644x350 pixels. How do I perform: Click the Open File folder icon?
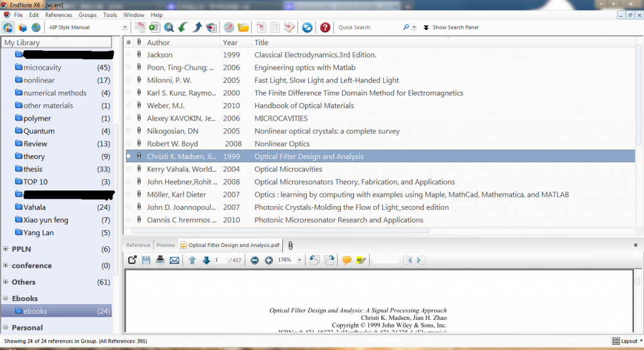pos(243,28)
